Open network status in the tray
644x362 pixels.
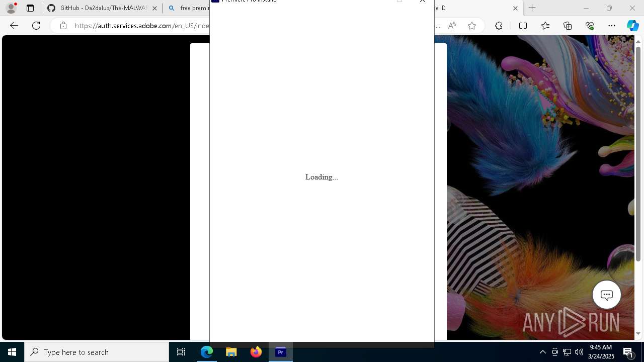click(567, 352)
